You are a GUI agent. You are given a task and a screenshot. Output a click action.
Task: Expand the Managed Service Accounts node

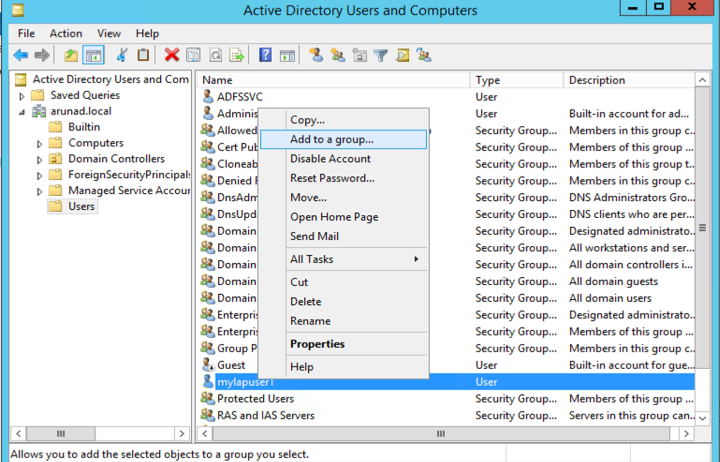coord(39,191)
